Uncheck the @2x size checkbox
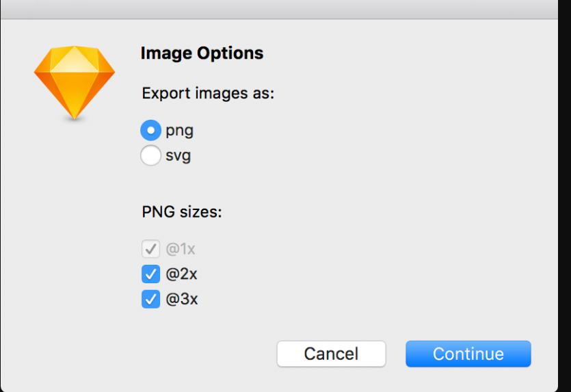 (150, 274)
